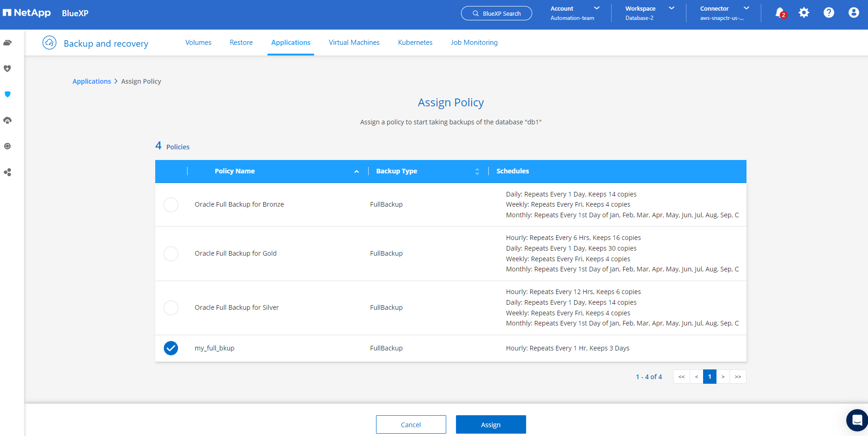Click the heart shield health sidebar icon
The height and width of the screenshot is (436, 868).
[x=7, y=68]
